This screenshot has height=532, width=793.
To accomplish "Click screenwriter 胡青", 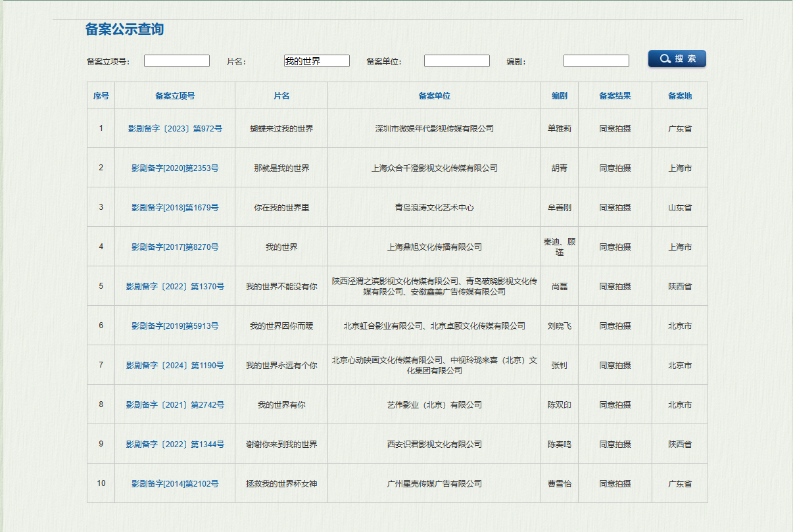I will (560, 168).
